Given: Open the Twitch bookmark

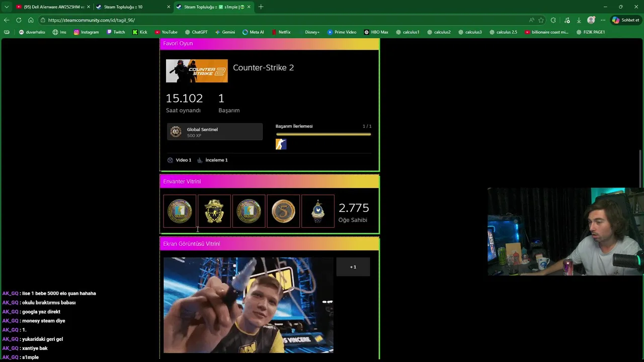Looking at the screenshot, I should [116, 32].
